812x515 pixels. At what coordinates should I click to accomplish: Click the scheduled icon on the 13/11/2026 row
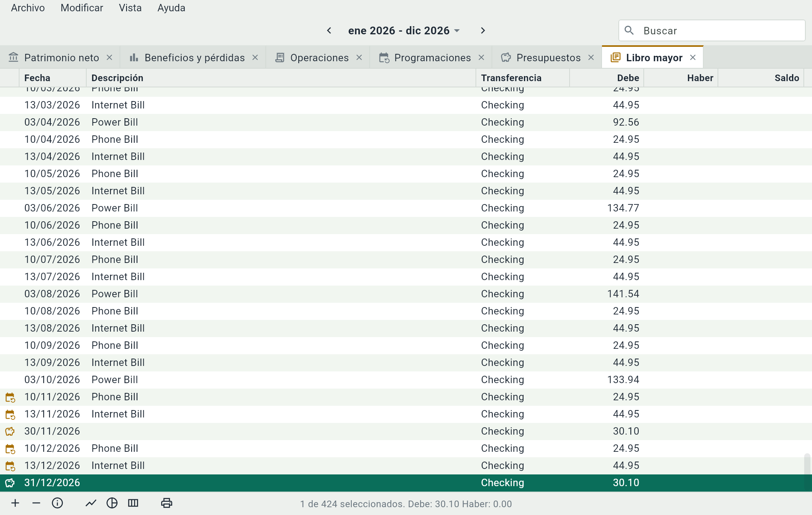pos(10,415)
